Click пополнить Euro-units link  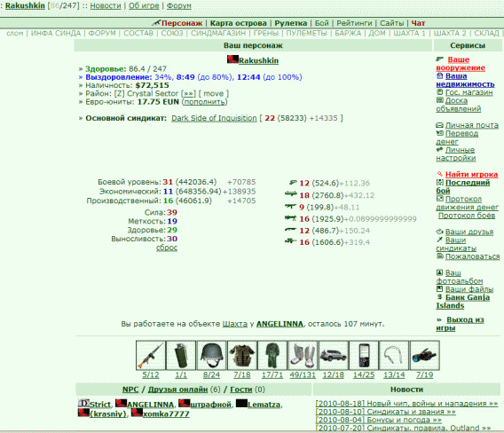pyautogui.click(x=204, y=101)
